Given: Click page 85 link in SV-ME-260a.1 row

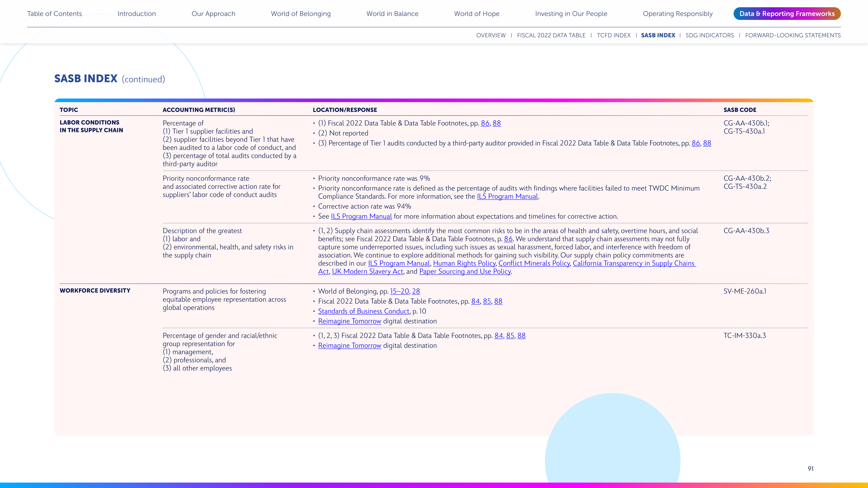Looking at the screenshot, I should pos(487,301).
